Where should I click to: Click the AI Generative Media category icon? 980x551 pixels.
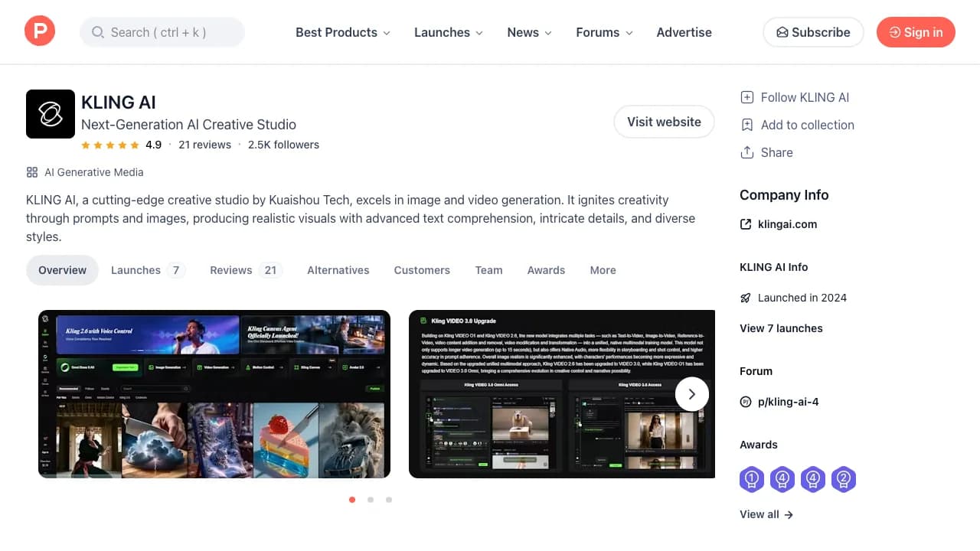click(32, 172)
